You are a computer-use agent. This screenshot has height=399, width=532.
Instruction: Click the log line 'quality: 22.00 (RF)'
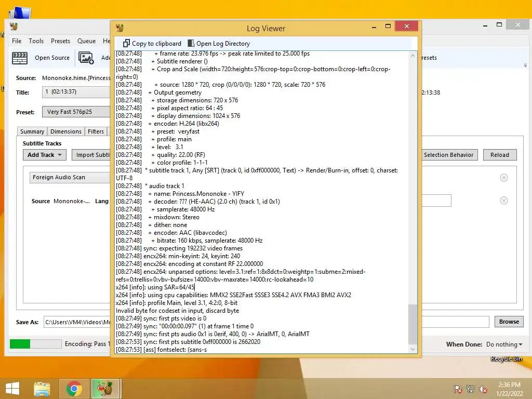(x=181, y=155)
